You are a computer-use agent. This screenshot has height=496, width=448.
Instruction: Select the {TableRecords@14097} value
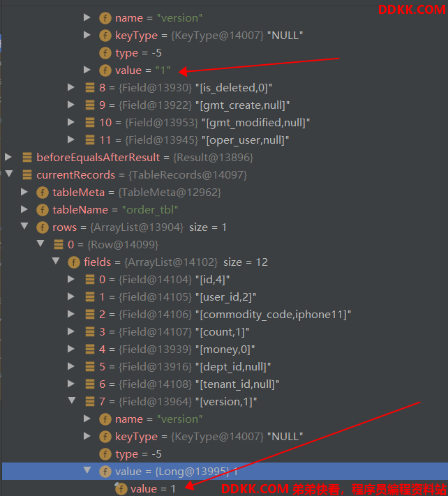click(x=188, y=175)
